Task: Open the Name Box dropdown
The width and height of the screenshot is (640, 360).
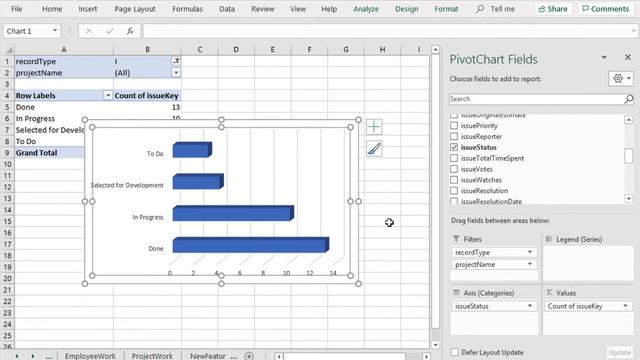Action: click(55, 31)
